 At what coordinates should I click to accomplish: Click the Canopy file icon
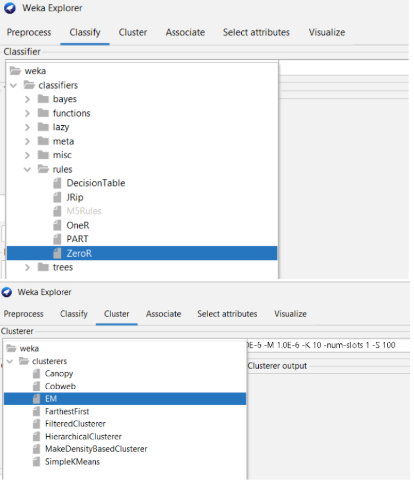tap(36, 374)
